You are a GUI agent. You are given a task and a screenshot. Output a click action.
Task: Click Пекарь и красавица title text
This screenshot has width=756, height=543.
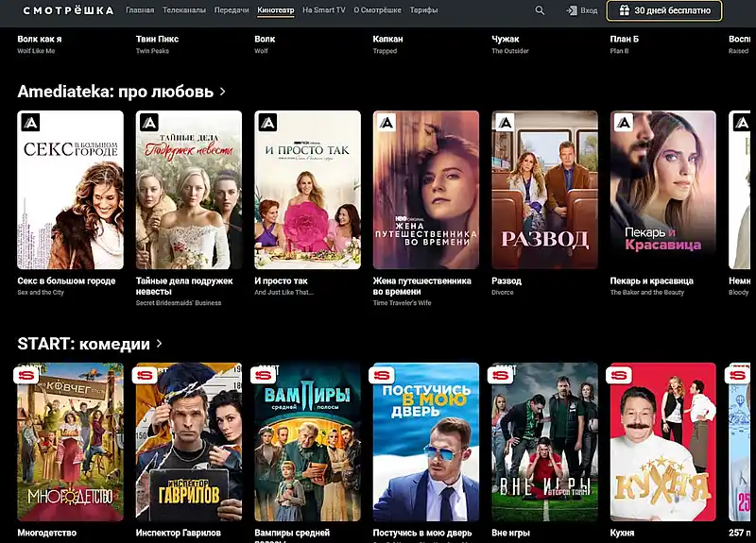tap(652, 280)
